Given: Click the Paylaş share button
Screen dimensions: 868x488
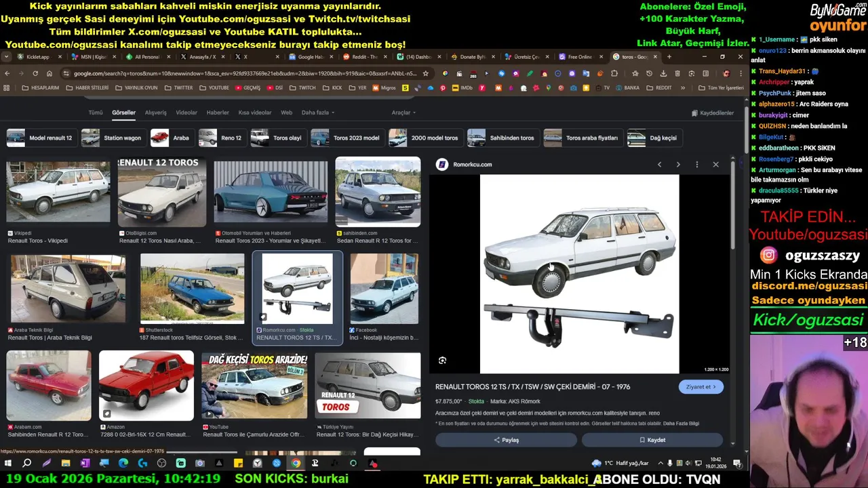Looking at the screenshot, I should [x=506, y=440].
